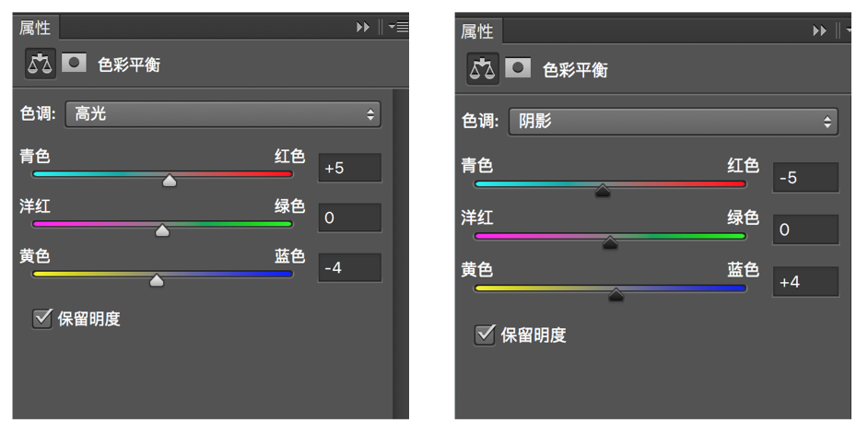Open the 色调 dropdown showing 阴影
Image resolution: width=868 pixels, height=435 pixels.
[672, 121]
